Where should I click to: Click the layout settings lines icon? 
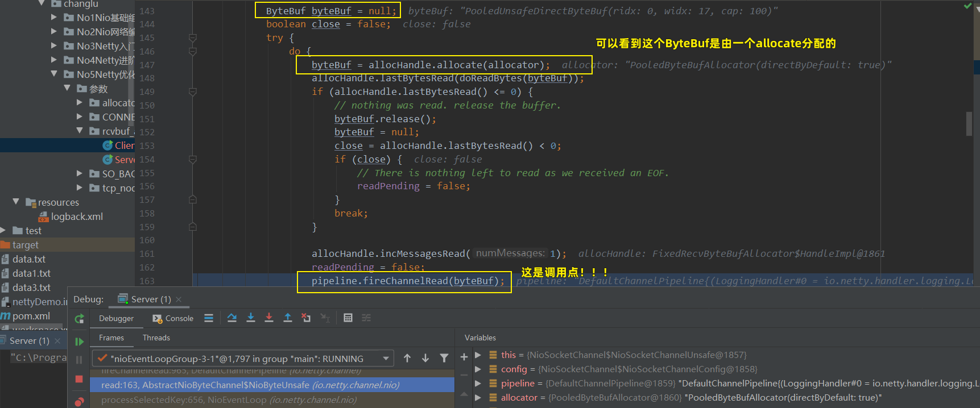(209, 318)
